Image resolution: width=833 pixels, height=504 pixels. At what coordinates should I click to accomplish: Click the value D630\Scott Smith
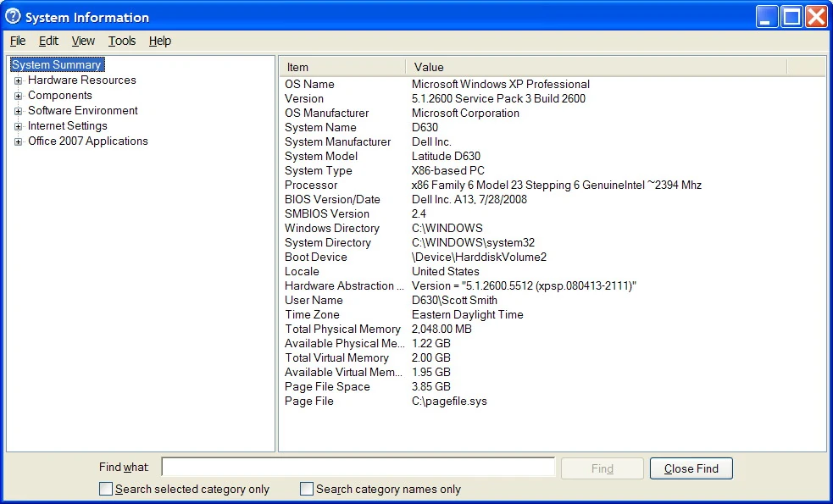[x=454, y=300]
